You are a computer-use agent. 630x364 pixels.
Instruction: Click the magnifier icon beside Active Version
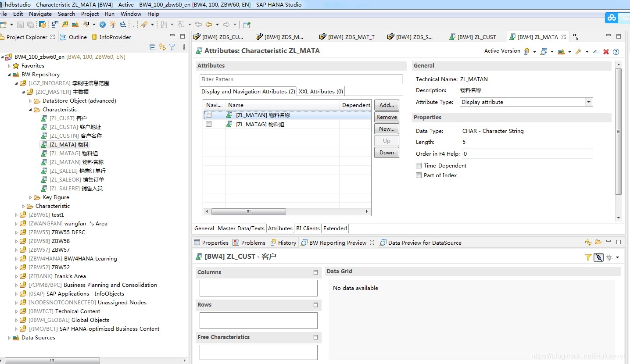[544, 51]
